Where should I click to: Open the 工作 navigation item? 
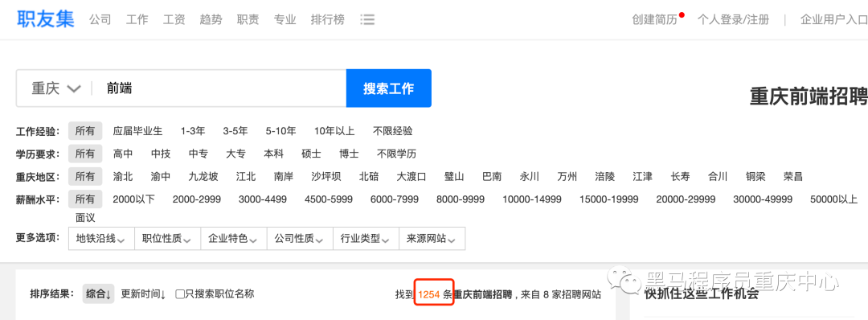[x=137, y=20]
